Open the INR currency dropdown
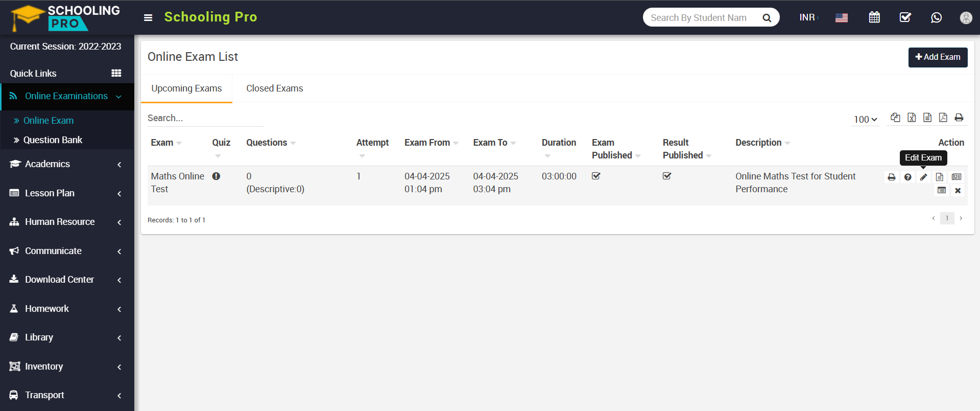Screen dimensions: 980x411 coord(809,17)
